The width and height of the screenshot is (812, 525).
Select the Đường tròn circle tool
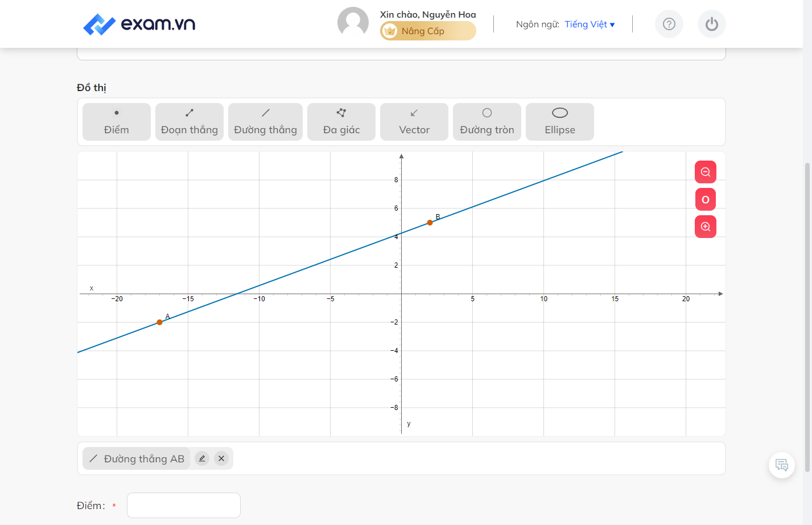487,122
